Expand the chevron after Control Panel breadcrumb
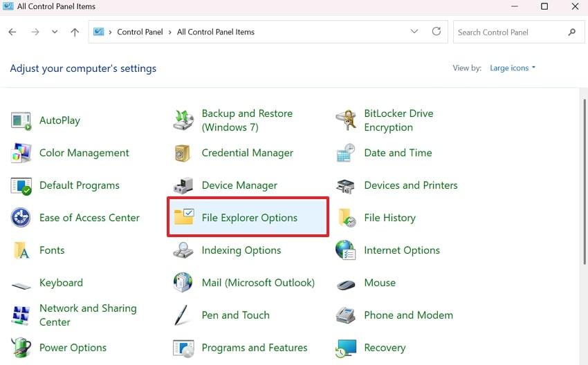Image resolution: width=588 pixels, height=365 pixels. (x=170, y=32)
